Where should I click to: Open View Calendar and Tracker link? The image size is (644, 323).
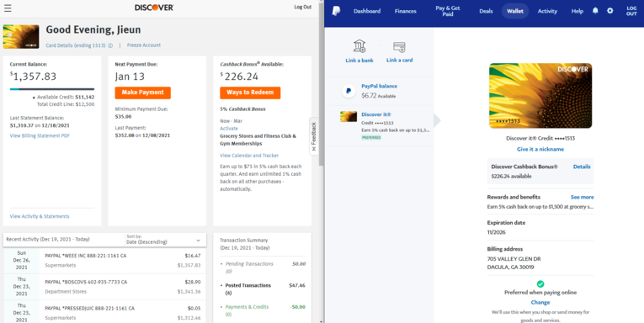coord(249,156)
